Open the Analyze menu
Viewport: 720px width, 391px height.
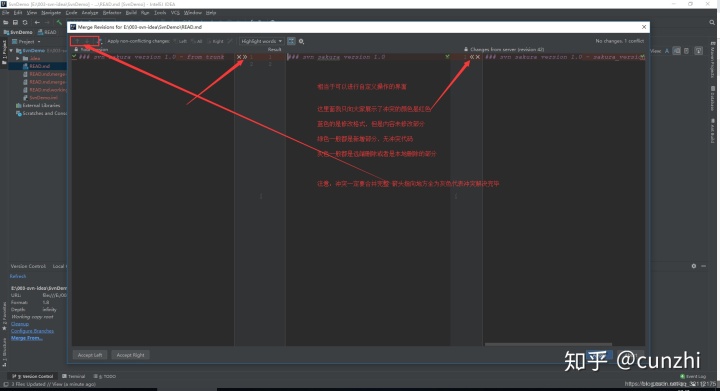(x=90, y=13)
